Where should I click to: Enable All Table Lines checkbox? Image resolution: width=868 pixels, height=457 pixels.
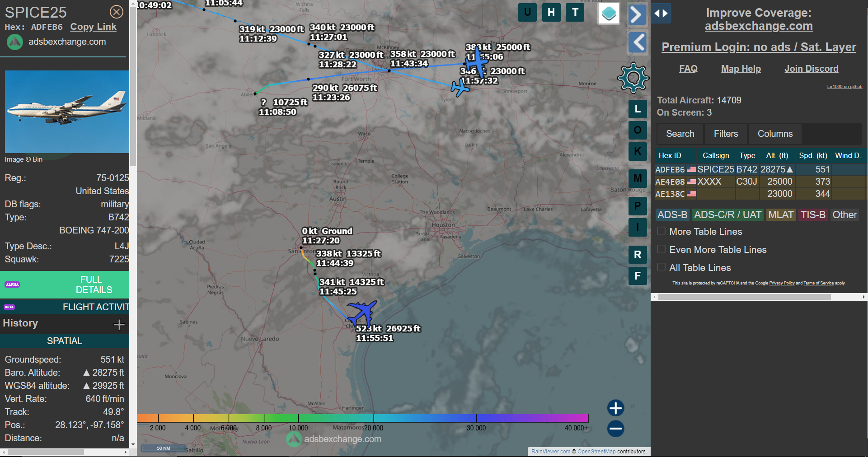662,267
